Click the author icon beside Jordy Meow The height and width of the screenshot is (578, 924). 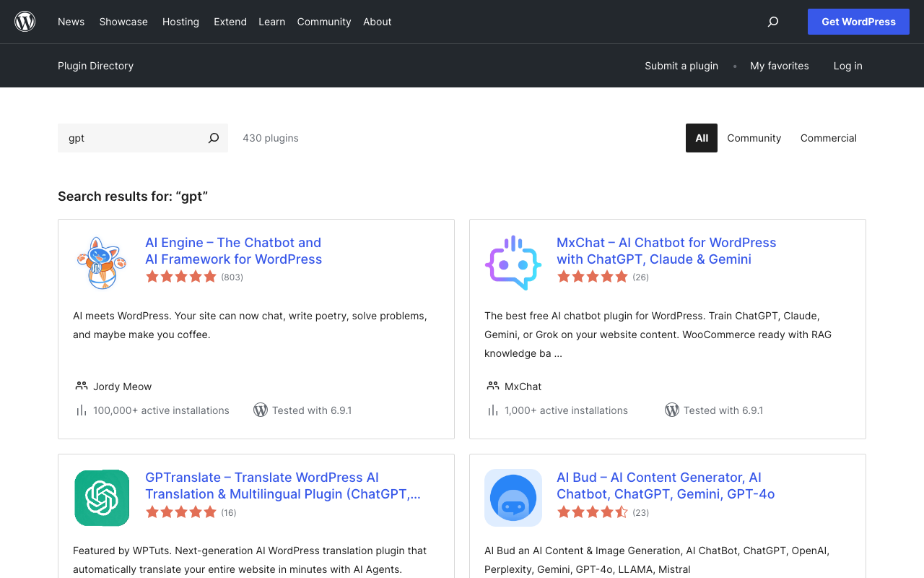pos(82,386)
